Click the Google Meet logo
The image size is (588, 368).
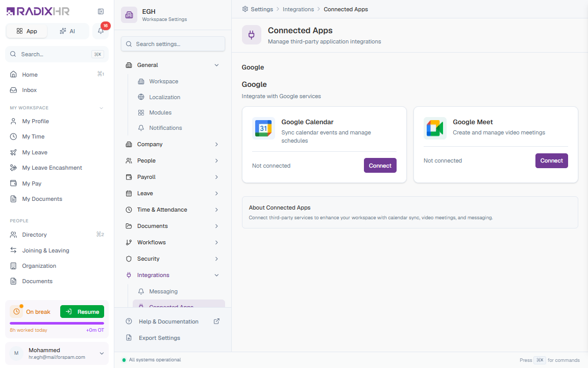pyautogui.click(x=435, y=128)
